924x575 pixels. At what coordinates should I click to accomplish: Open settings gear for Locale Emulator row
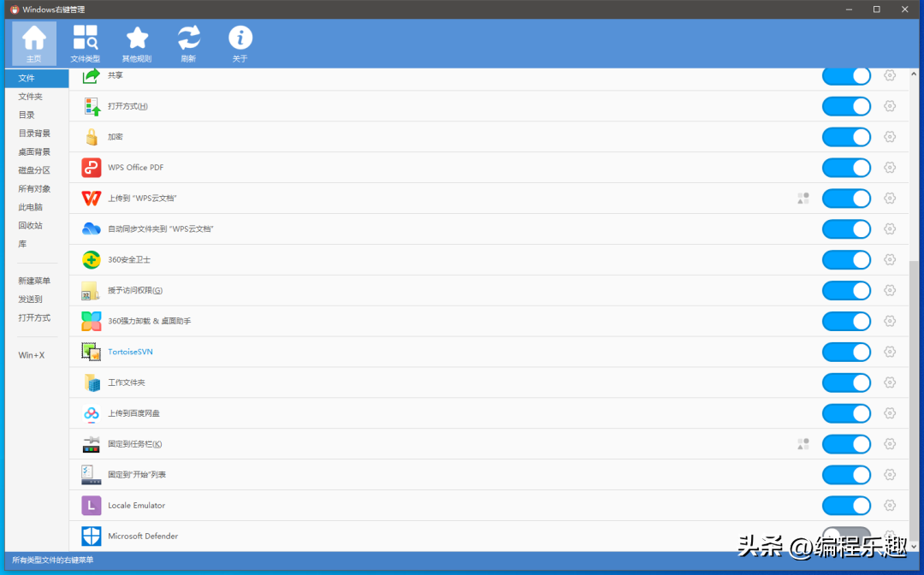890,505
